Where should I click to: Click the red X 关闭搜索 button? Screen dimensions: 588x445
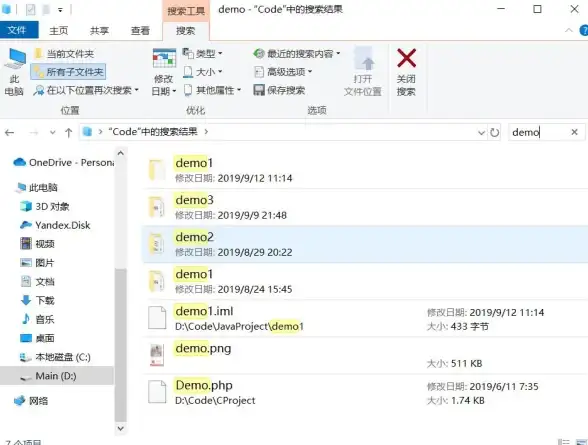pyautogui.click(x=406, y=72)
